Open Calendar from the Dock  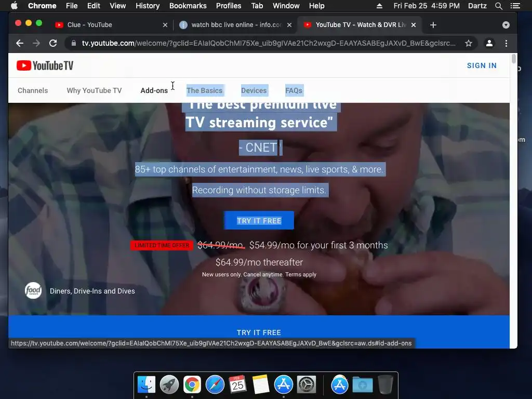coord(237,385)
